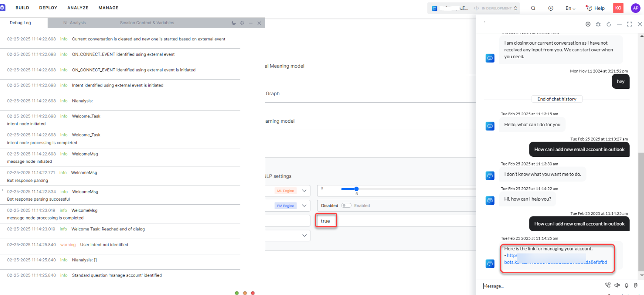This screenshot has width=644, height=295.
Task: Toggle the muted speaker icon
Action: (617, 286)
